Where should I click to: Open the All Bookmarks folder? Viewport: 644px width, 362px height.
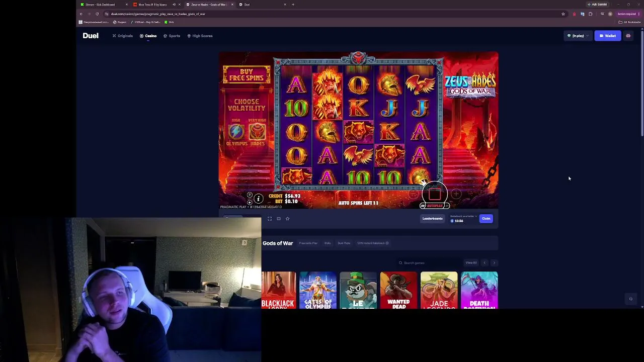pos(629,22)
